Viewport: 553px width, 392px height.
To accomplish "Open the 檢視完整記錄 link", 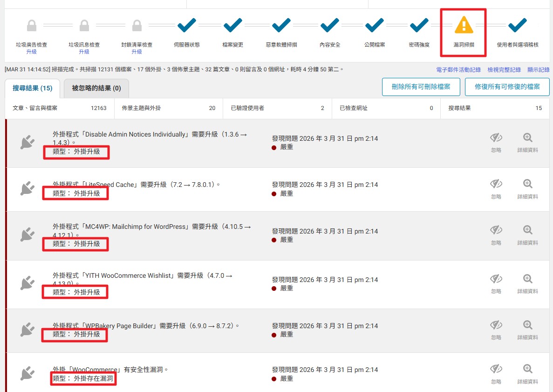I will point(504,70).
